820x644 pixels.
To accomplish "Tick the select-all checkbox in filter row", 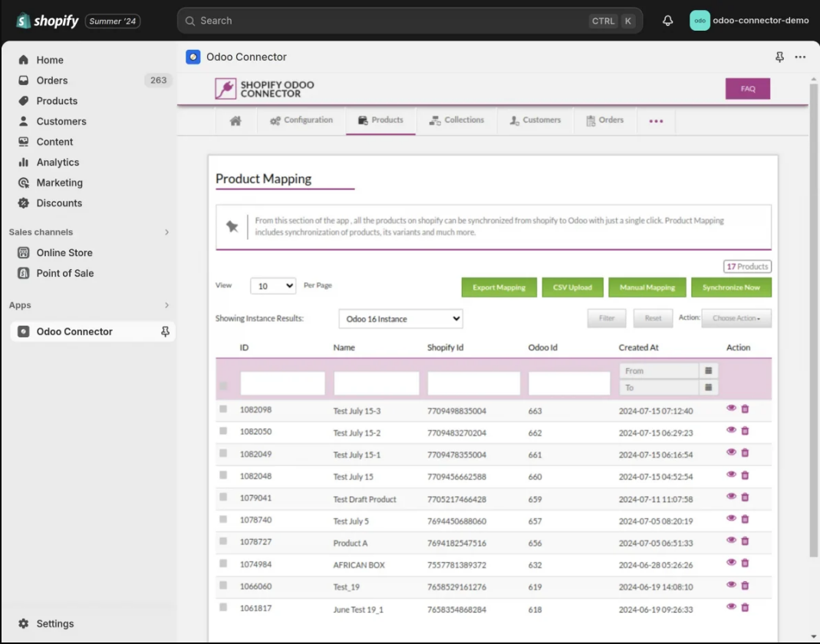I will coord(223,386).
